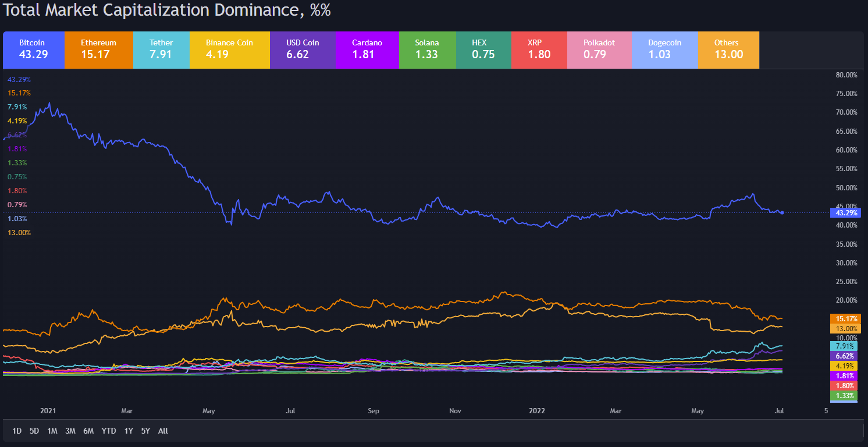Screen dimensions: 868x447
Task: Toggle the HEX 0.75 legend tile
Action: pyautogui.click(x=483, y=50)
